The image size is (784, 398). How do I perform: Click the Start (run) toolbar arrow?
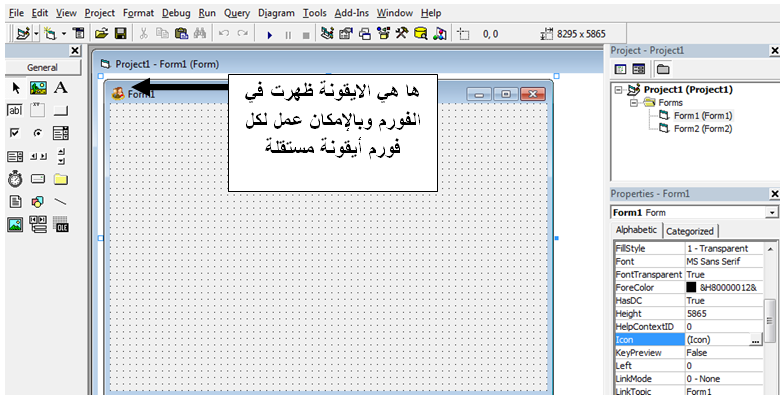point(270,34)
